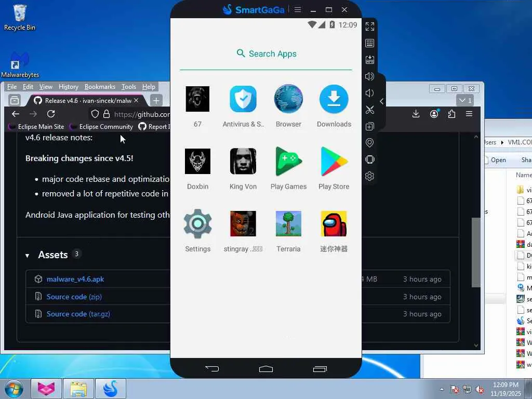Download Source code (tar.gz)
The height and width of the screenshot is (399, 532).
click(78, 314)
